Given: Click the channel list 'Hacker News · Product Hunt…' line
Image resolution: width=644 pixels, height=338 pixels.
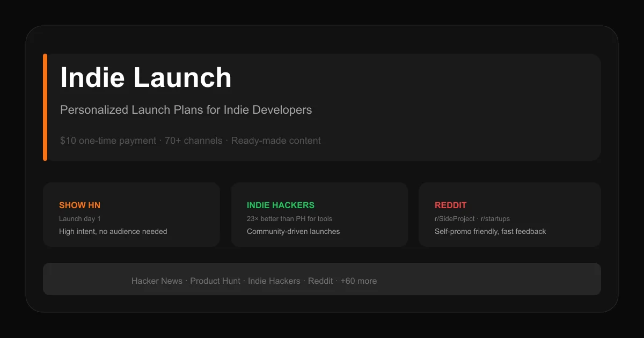Looking at the screenshot, I should click(x=254, y=281).
